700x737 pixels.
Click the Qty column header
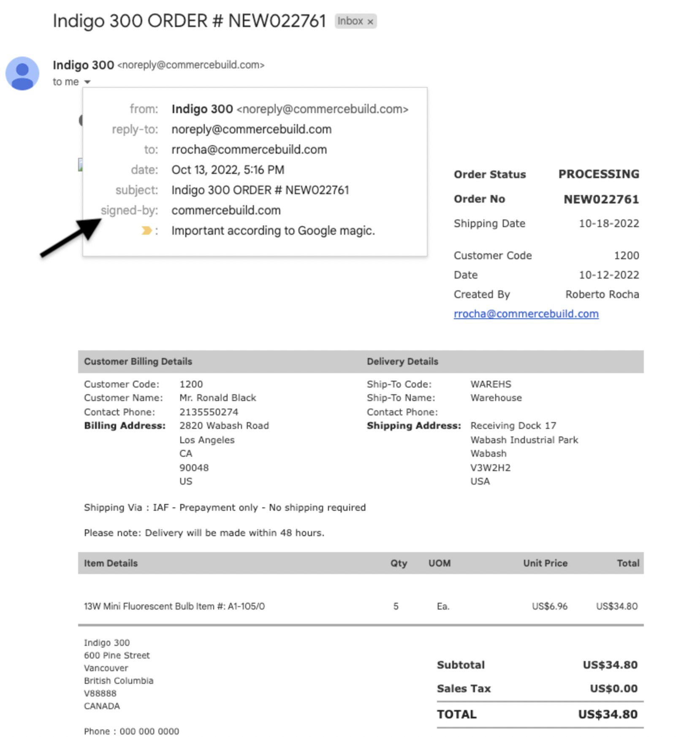tap(399, 563)
